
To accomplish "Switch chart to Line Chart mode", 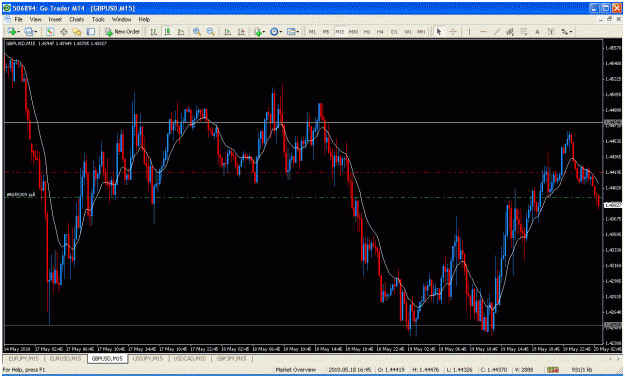I will coord(181,31).
